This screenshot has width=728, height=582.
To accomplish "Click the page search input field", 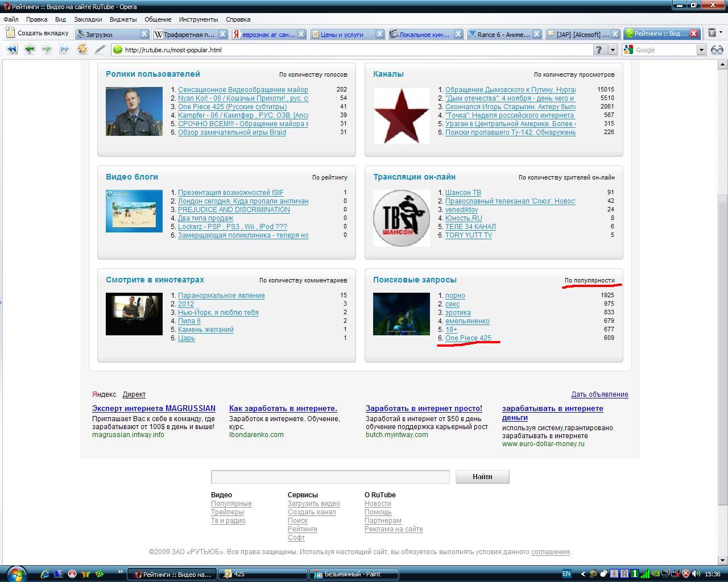I will point(330,477).
